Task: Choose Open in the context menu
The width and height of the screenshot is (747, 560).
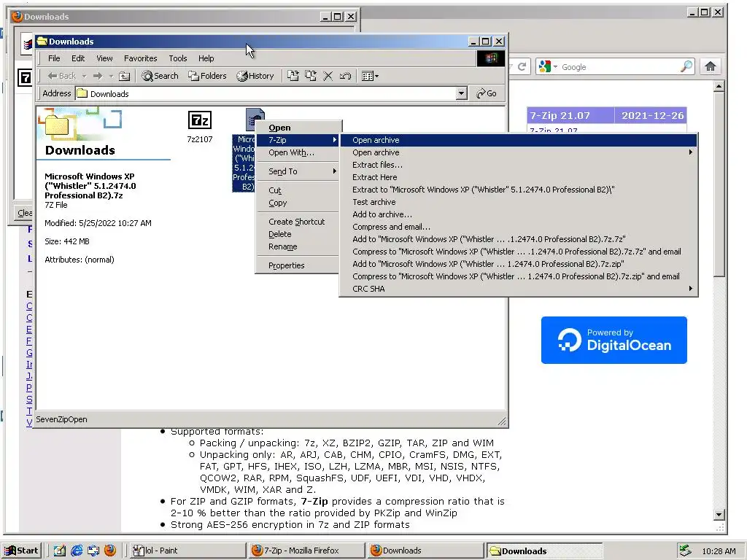Action: pyautogui.click(x=298, y=128)
